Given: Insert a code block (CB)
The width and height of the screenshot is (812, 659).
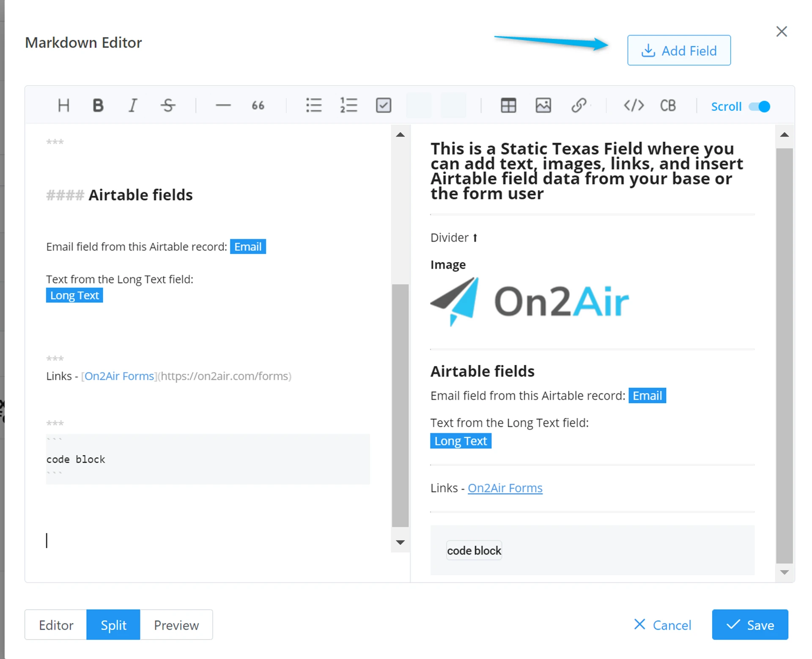Looking at the screenshot, I should pos(668,105).
